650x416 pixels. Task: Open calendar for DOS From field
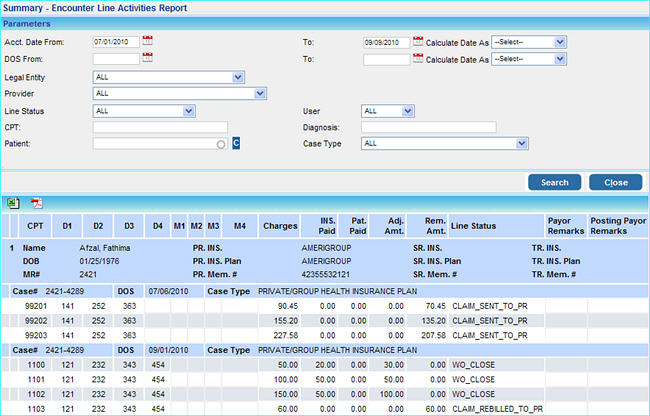[148, 58]
